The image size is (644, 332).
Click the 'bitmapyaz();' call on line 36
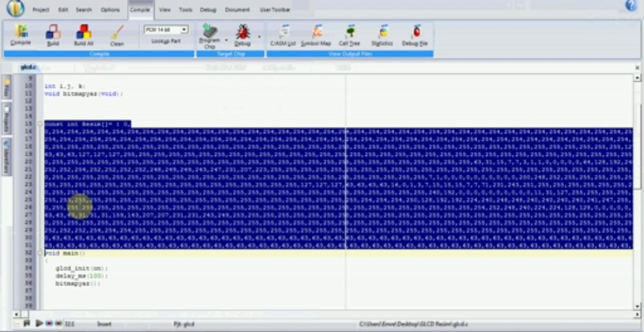coord(78,284)
